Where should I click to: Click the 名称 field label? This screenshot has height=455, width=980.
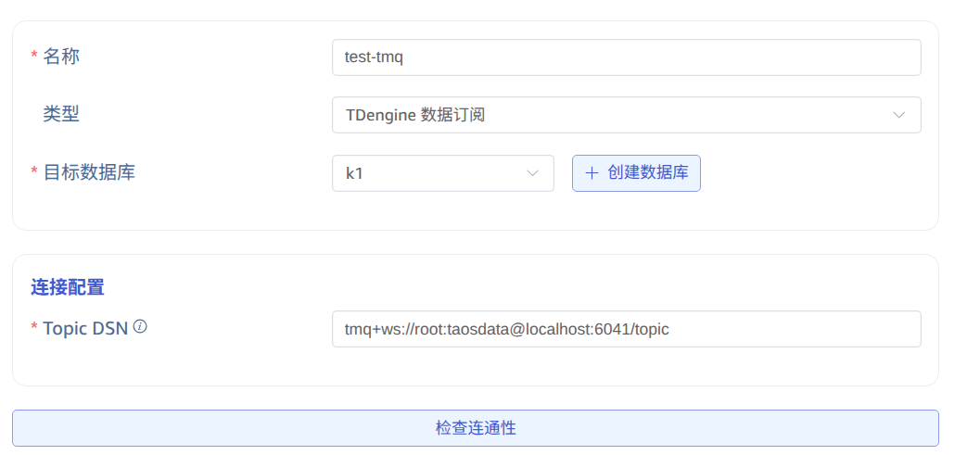pyautogui.click(x=61, y=57)
